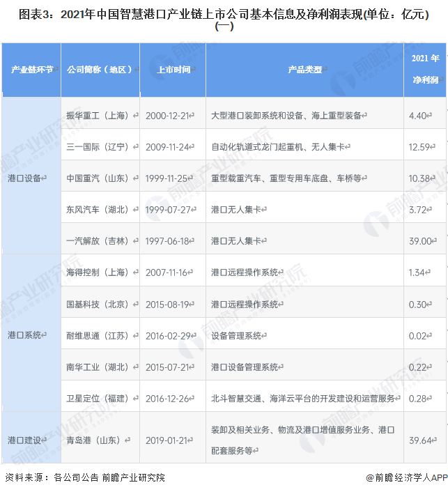Click net profit value '0.30'
The width and height of the screenshot is (448, 492).
[417, 305]
